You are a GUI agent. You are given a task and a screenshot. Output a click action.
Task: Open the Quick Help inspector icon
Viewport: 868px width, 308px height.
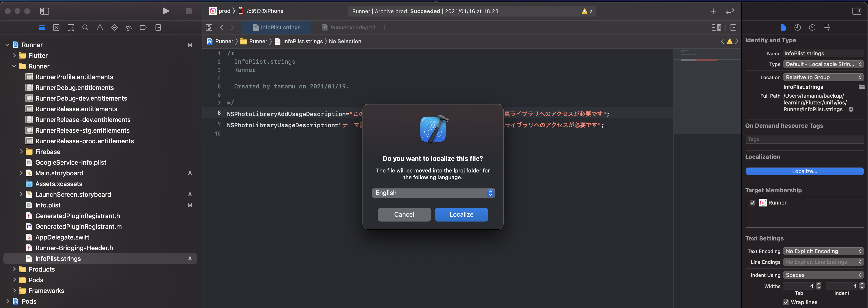(x=812, y=28)
